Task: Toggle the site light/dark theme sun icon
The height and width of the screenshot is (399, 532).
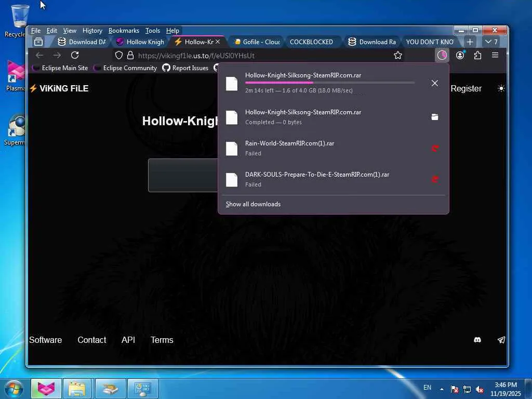Action: point(501,88)
